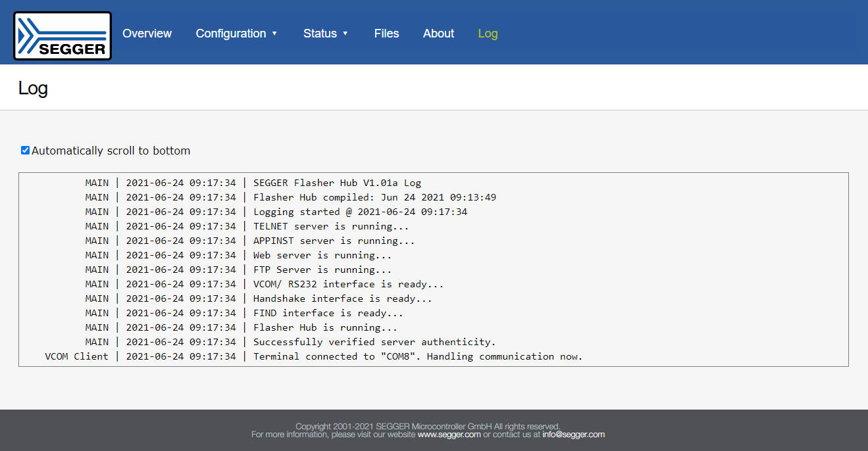Select the Flasher Hub compiled log entry
Viewport: 868px width, 451px height.
tap(283, 197)
